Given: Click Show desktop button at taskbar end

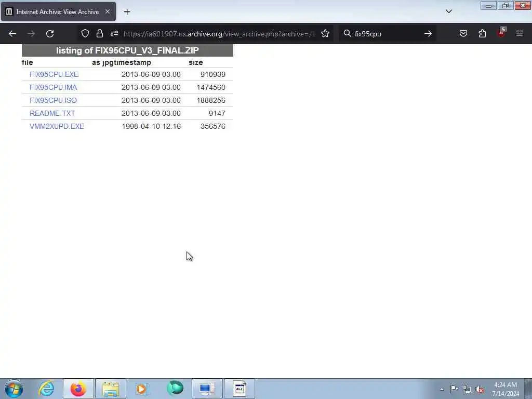Looking at the screenshot, I should [x=528, y=389].
